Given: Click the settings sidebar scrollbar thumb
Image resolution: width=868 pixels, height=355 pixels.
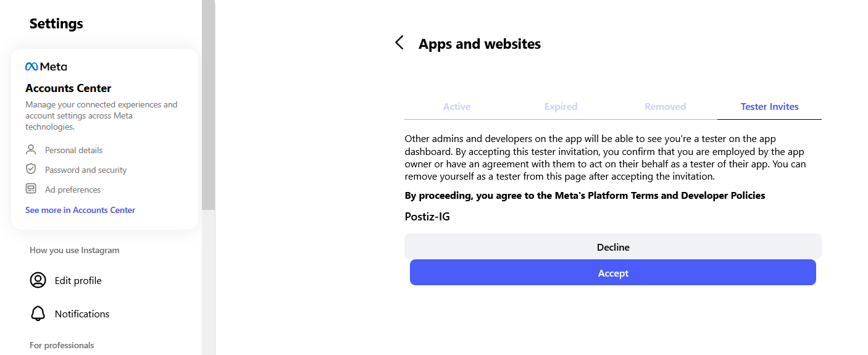Looking at the screenshot, I should point(208,105).
